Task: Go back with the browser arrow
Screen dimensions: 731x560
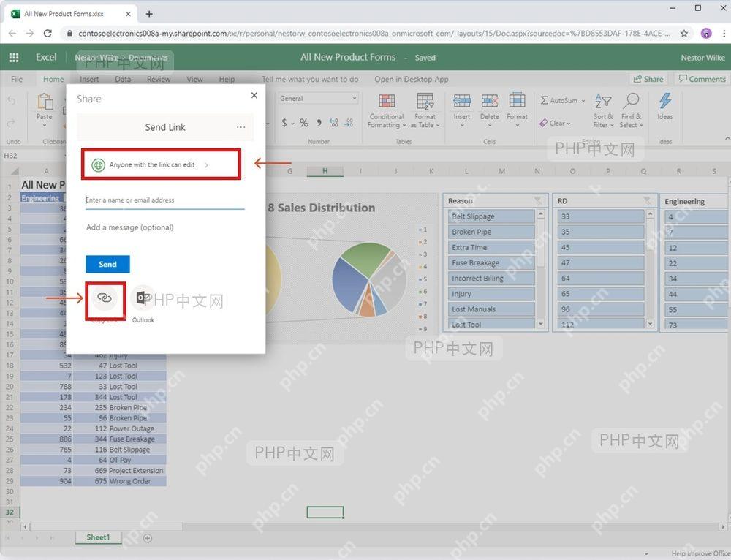Action: click(12, 33)
